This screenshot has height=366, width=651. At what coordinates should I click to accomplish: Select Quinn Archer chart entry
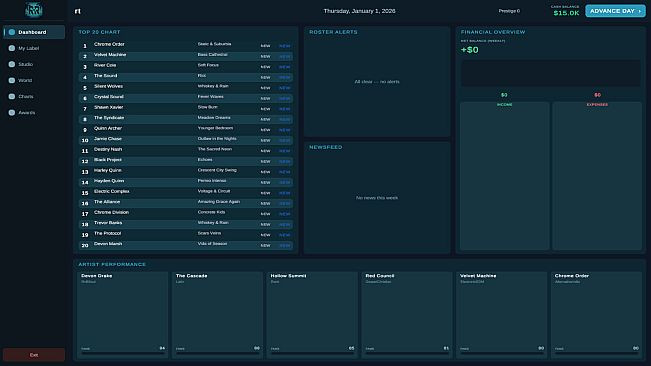pyautogui.click(x=186, y=129)
